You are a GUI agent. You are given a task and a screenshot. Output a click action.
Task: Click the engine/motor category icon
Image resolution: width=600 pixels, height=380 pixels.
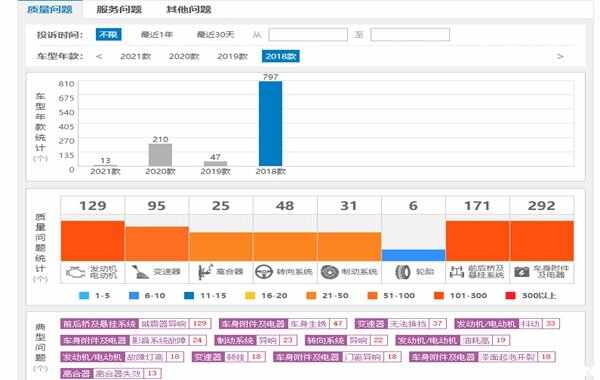pyautogui.click(x=76, y=272)
